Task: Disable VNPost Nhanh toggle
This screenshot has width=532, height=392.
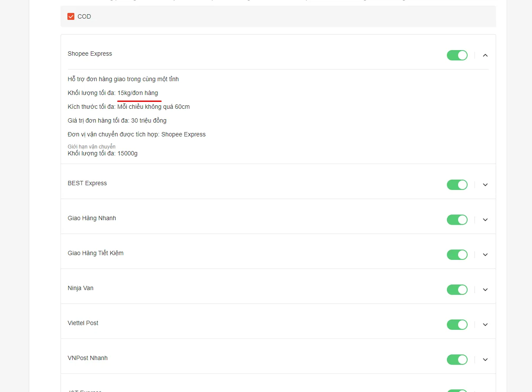Action: [457, 360]
